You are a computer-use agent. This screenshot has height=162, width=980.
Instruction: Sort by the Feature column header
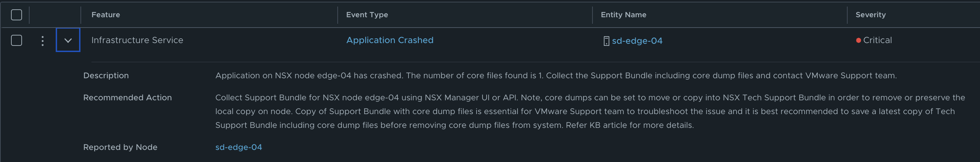coord(106,15)
